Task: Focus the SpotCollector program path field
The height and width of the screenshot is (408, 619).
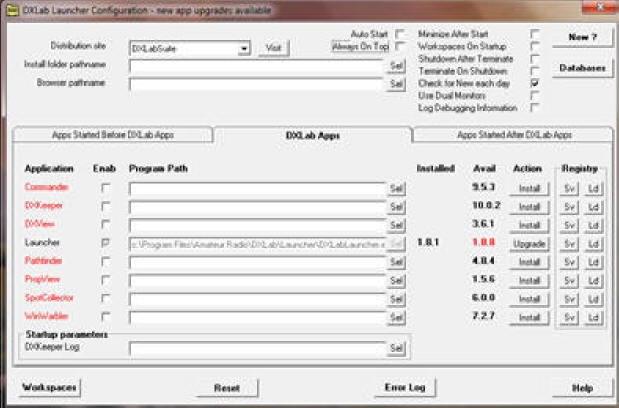Action: pos(257,299)
